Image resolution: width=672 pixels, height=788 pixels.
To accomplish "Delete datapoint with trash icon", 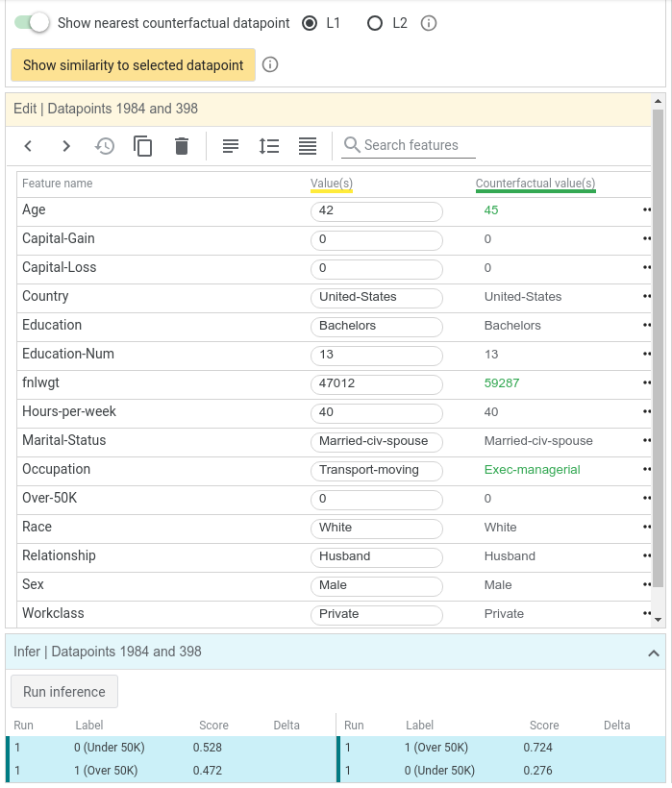I will [182, 146].
